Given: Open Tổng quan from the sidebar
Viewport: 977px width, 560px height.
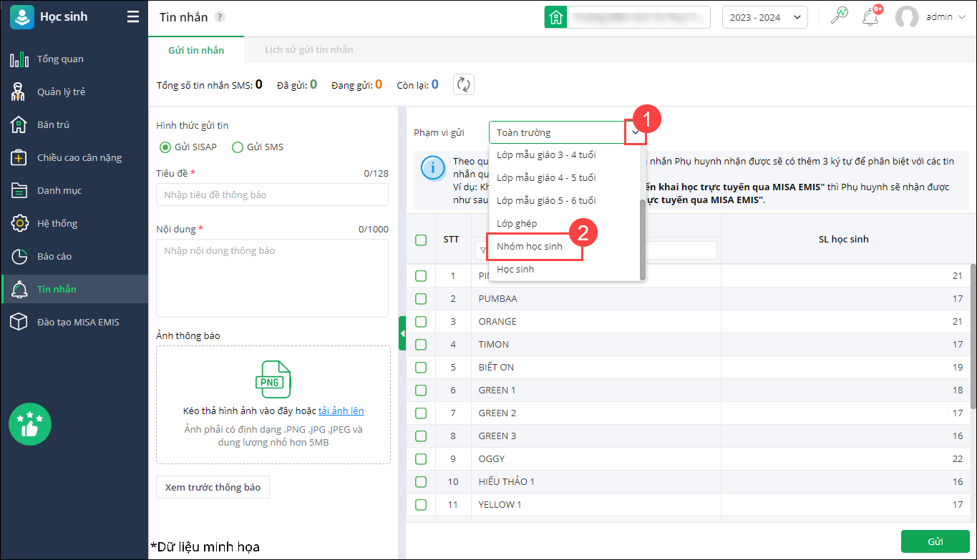Looking at the screenshot, I should click(74, 59).
